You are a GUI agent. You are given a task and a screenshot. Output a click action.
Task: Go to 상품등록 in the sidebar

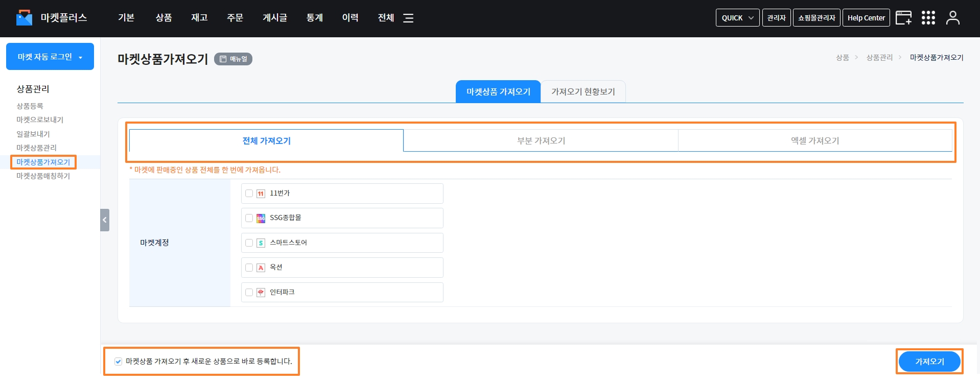pos(30,106)
